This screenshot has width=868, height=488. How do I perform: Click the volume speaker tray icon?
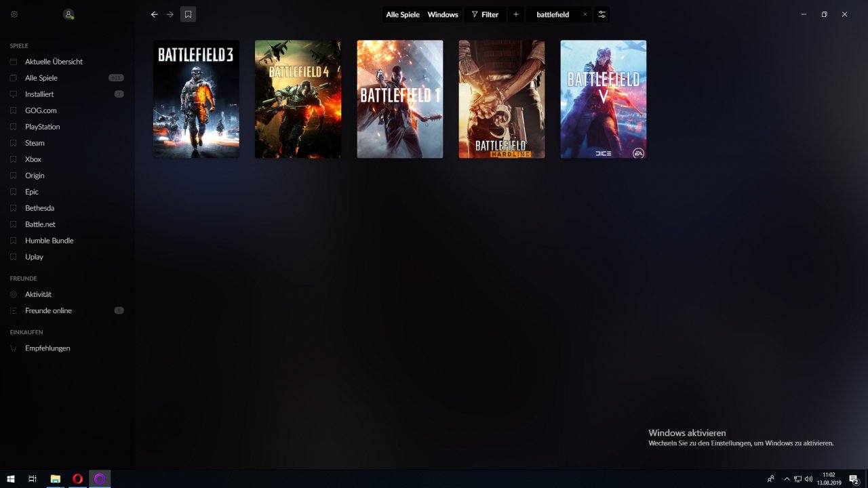(809, 479)
